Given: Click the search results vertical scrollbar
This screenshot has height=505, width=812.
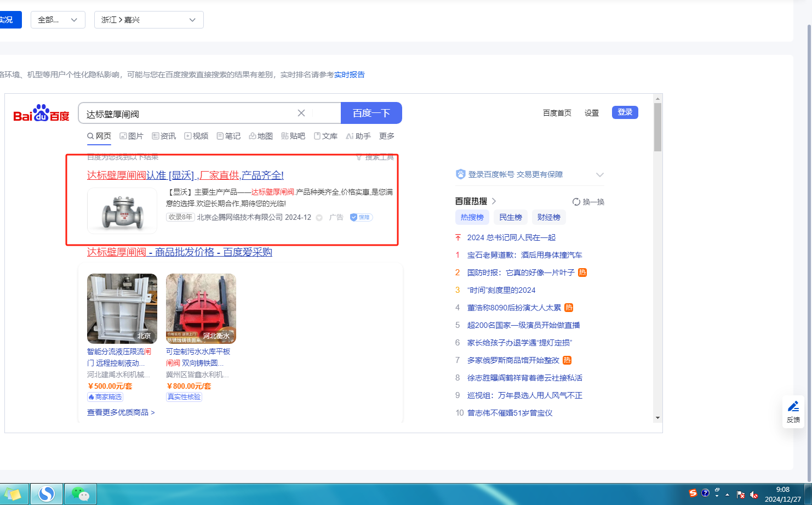Looking at the screenshot, I should coord(657,128).
